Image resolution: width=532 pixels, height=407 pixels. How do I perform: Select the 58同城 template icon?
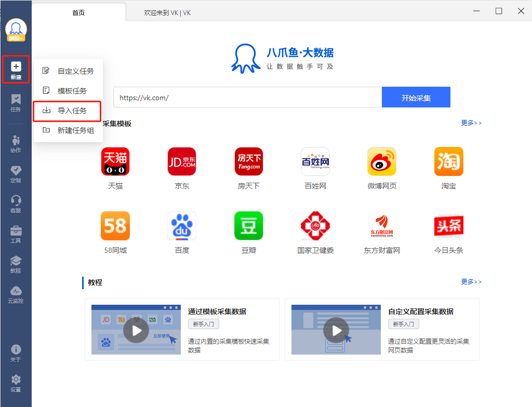click(115, 226)
